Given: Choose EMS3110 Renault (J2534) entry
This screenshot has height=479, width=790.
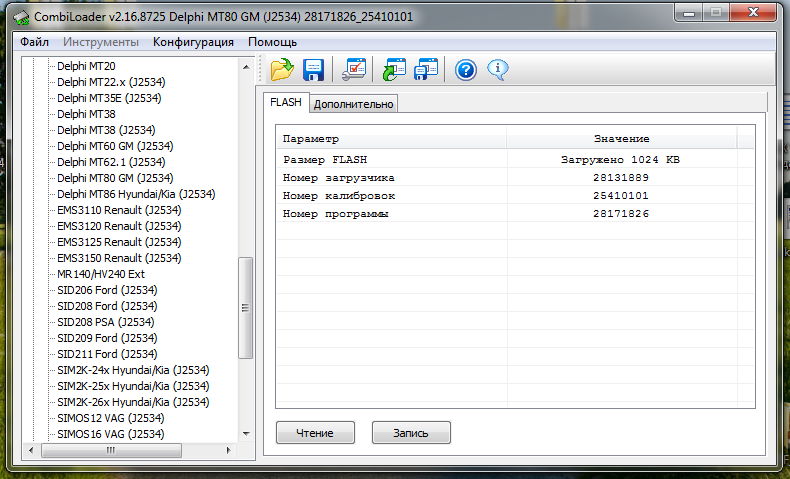Looking at the screenshot, I should [x=119, y=210].
